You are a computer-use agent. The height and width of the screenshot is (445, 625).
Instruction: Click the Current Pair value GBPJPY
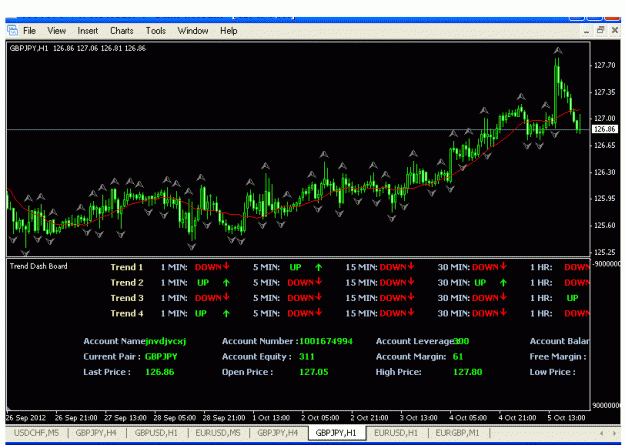(x=161, y=356)
